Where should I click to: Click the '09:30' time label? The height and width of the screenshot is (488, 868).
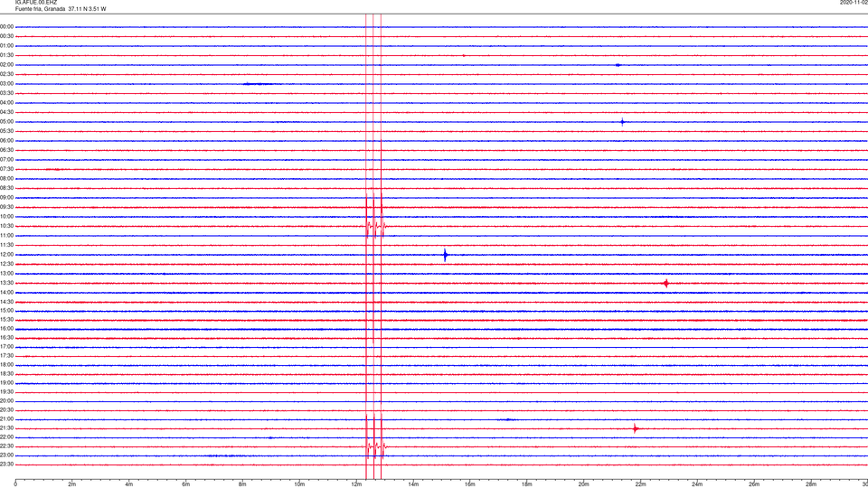tap(6, 206)
